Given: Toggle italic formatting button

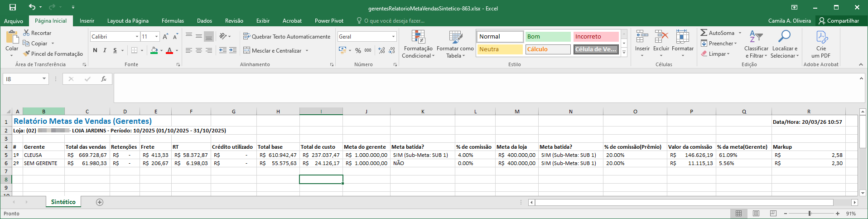Looking at the screenshot, I should point(105,50).
